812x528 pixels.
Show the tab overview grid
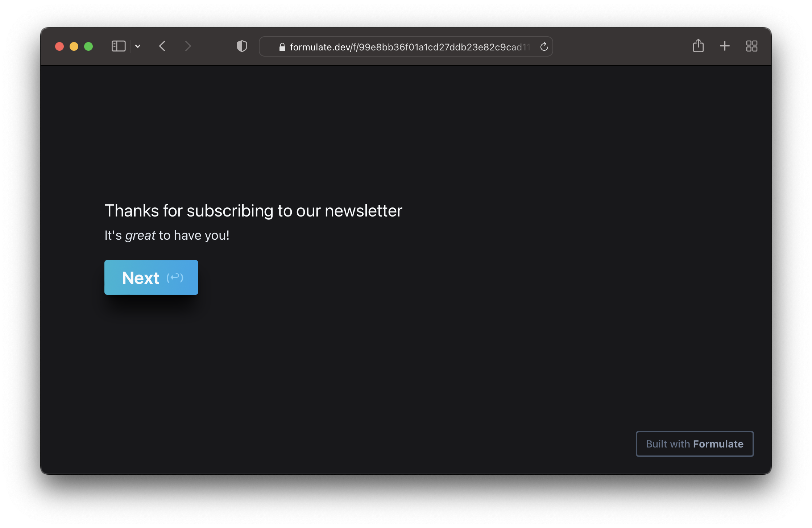coord(752,46)
